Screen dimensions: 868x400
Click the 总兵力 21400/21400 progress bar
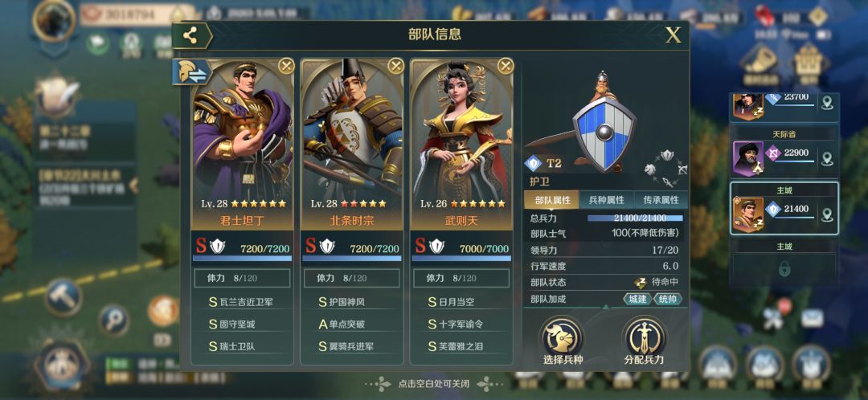[635, 218]
